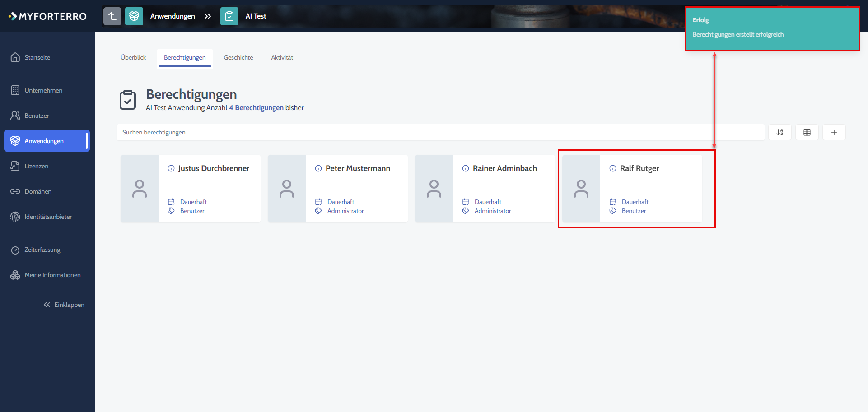Open Domänen in sidebar
Viewport: 868px width, 412px height.
(47, 191)
